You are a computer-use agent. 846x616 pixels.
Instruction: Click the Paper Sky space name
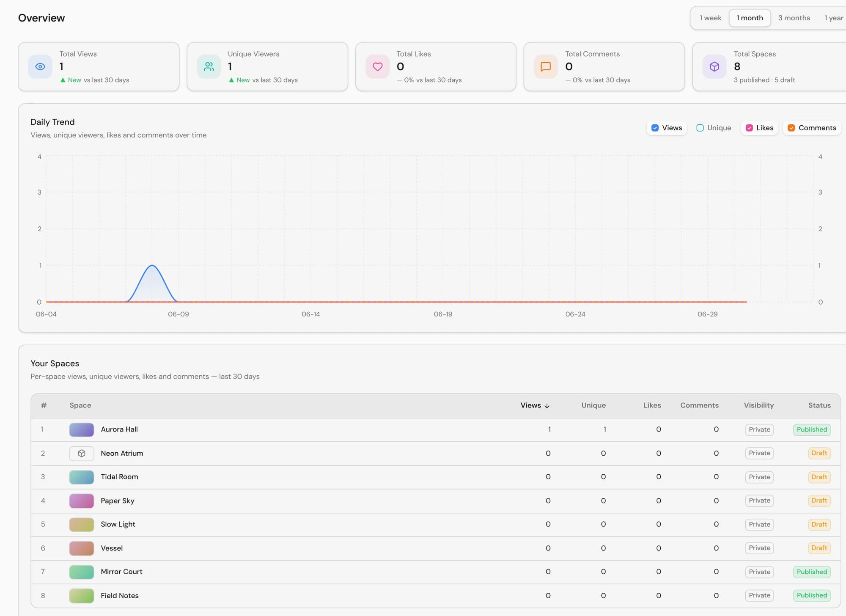(x=118, y=501)
